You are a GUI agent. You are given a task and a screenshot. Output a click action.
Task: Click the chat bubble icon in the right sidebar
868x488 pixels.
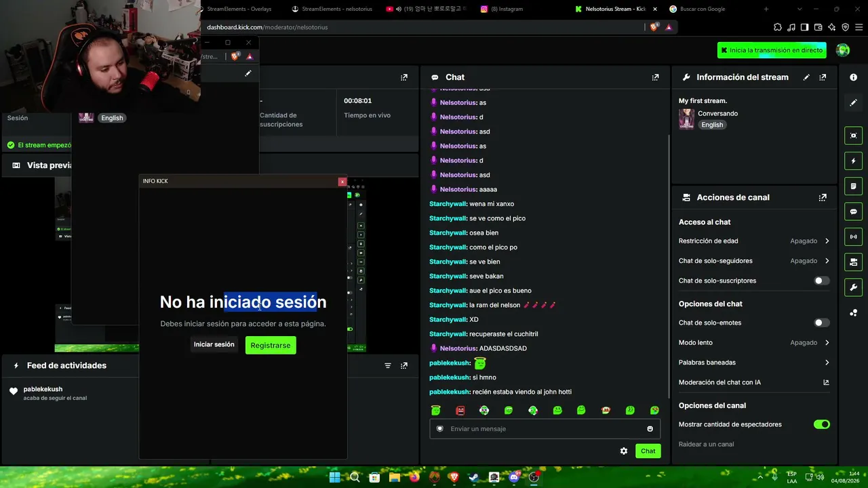(854, 211)
